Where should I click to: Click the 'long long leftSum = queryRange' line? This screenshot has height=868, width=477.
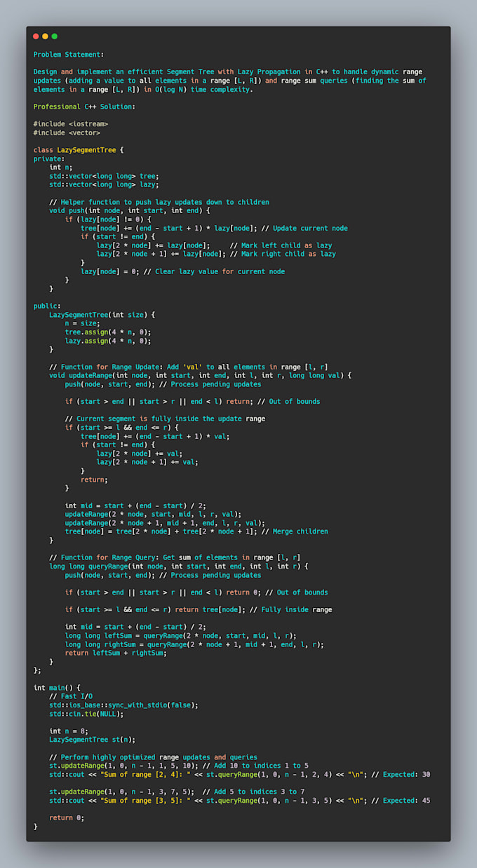point(181,635)
